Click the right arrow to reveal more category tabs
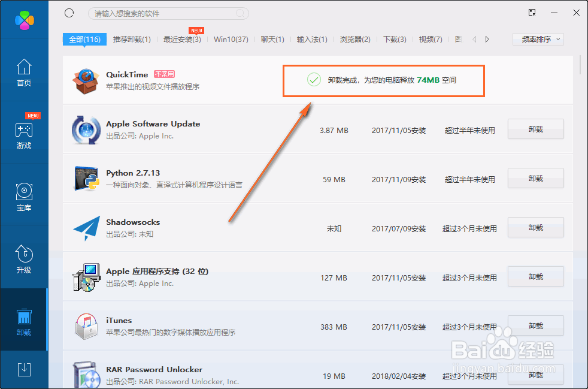Viewport: 588px width, 389px height. point(486,38)
